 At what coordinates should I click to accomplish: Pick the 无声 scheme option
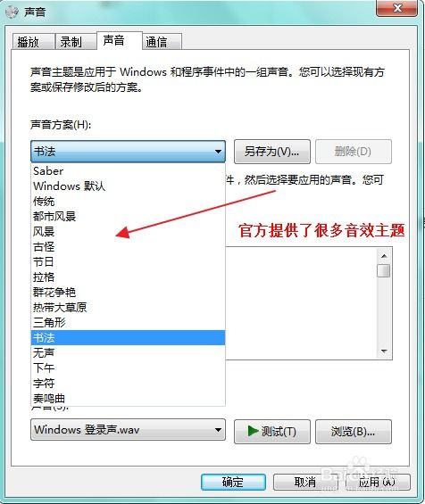(128, 352)
